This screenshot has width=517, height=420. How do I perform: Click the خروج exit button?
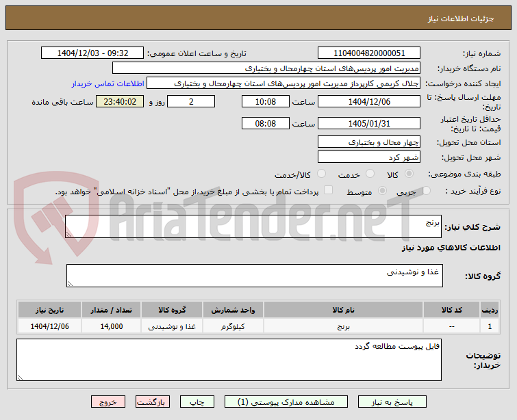pyautogui.click(x=108, y=402)
